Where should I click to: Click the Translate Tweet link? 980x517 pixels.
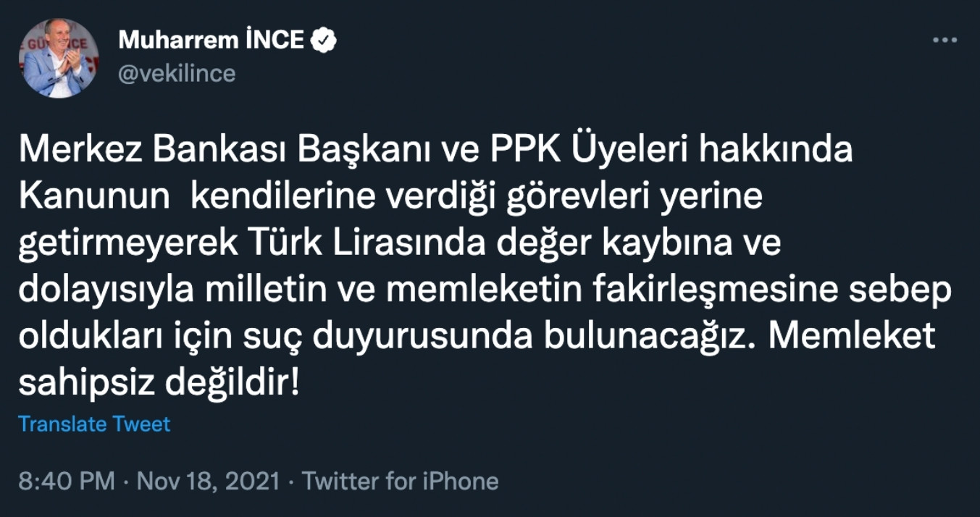point(95,424)
